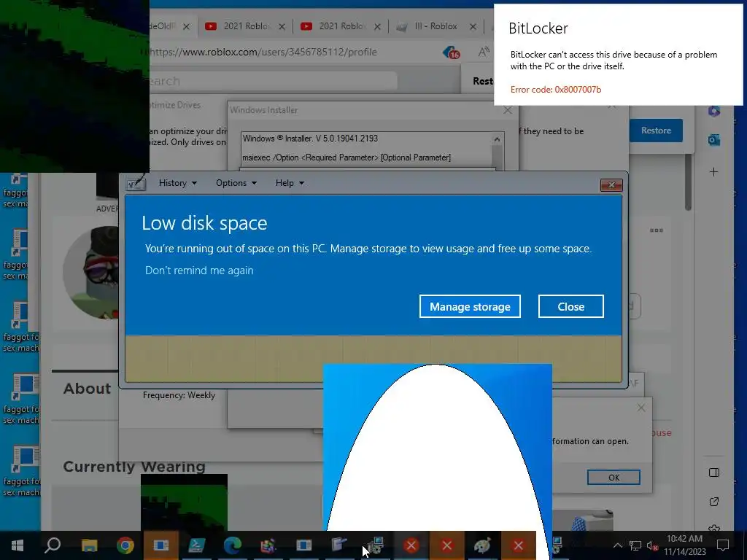Open PowerShell from the taskbar

[197, 545]
